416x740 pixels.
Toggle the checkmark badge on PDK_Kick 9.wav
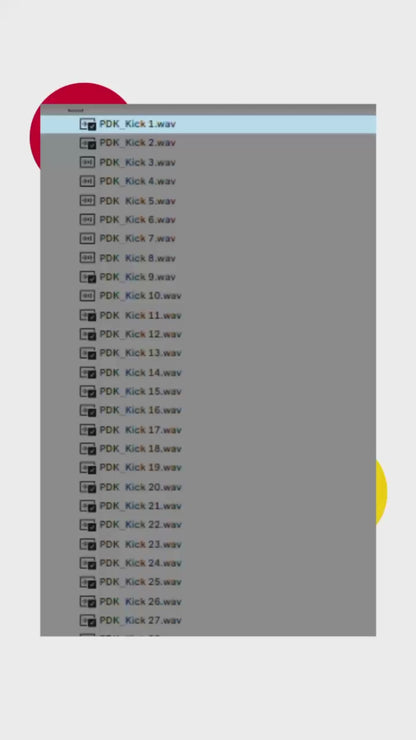[92, 279]
